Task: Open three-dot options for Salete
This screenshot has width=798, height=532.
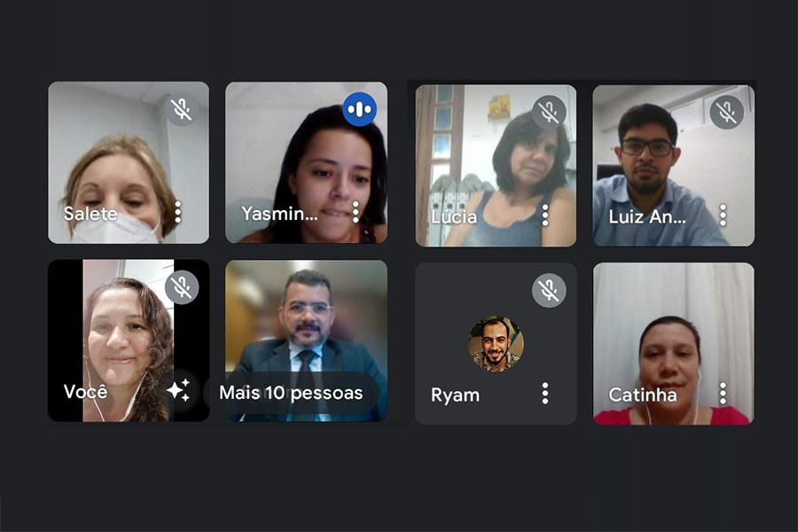Action: [178, 212]
